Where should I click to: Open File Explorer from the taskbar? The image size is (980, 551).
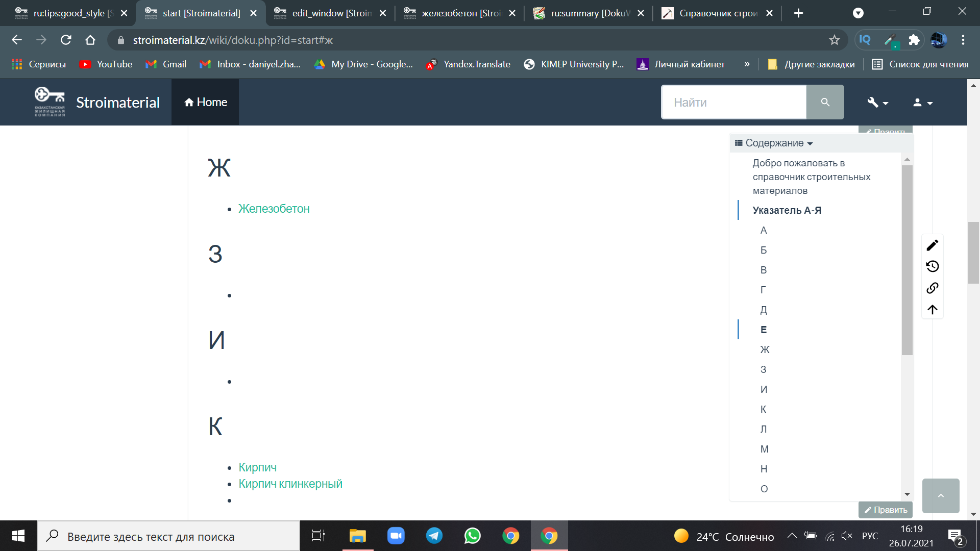pos(358,536)
